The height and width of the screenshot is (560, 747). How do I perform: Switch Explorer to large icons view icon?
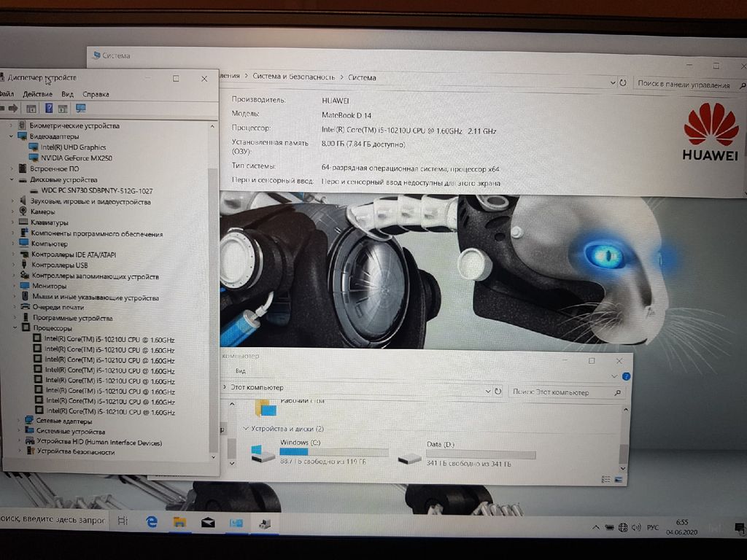pyautogui.click(x=619, y=480)
